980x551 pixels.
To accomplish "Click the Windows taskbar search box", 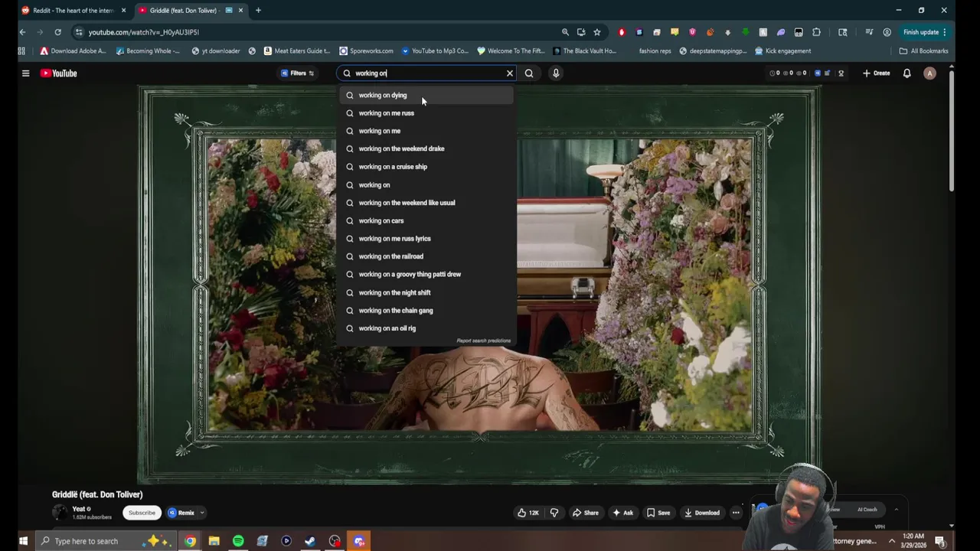I will point(107,541).
